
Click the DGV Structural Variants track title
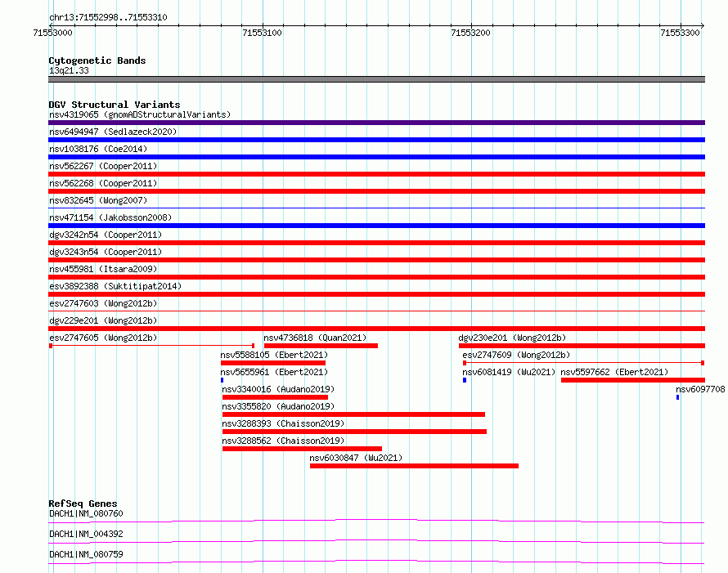115,105
